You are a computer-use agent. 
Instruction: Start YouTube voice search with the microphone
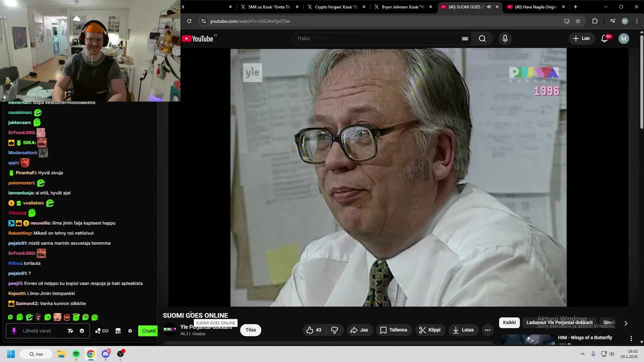point(505,39)
